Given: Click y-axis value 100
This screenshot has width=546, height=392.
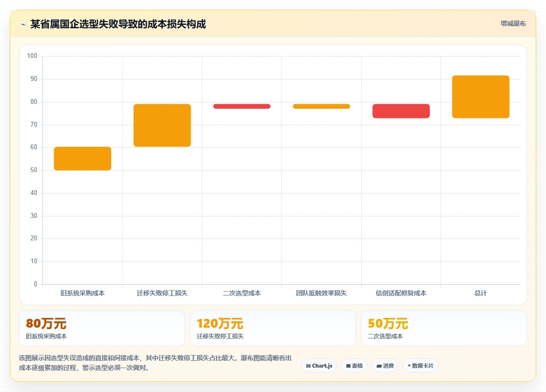Looking at the screenshot, I should point(32,56).
